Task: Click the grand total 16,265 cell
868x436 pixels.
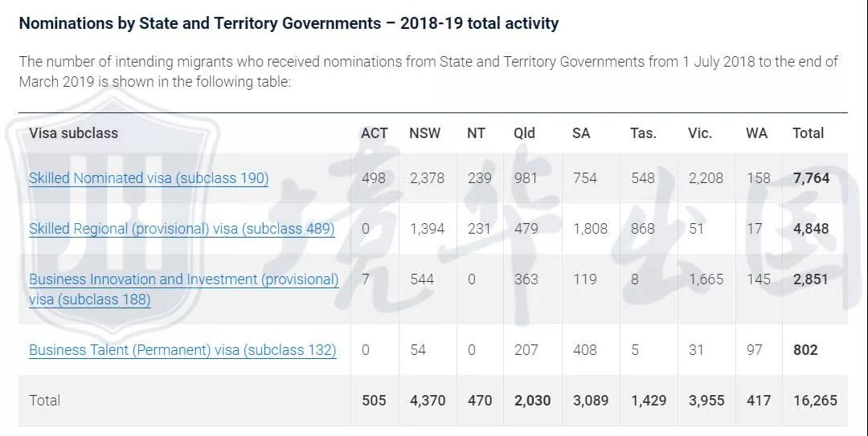Action: (x=814, y=400)
